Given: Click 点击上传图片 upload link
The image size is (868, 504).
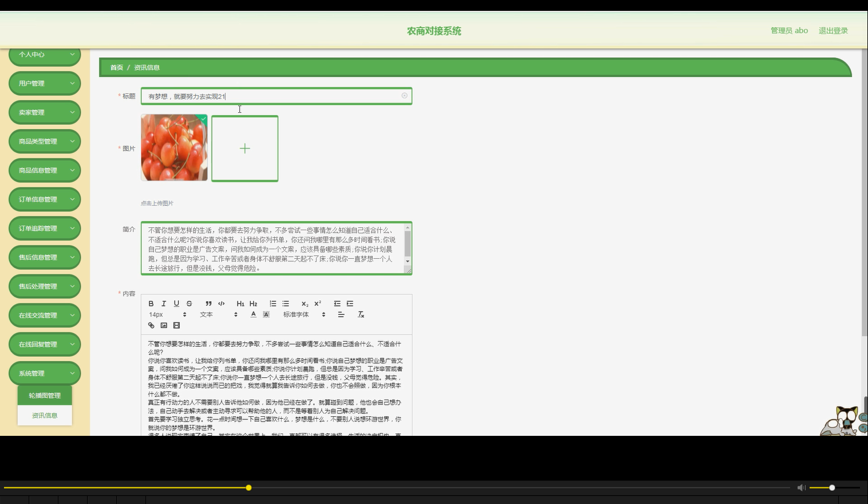Looking at the screenshot, I should coord(157,203).
